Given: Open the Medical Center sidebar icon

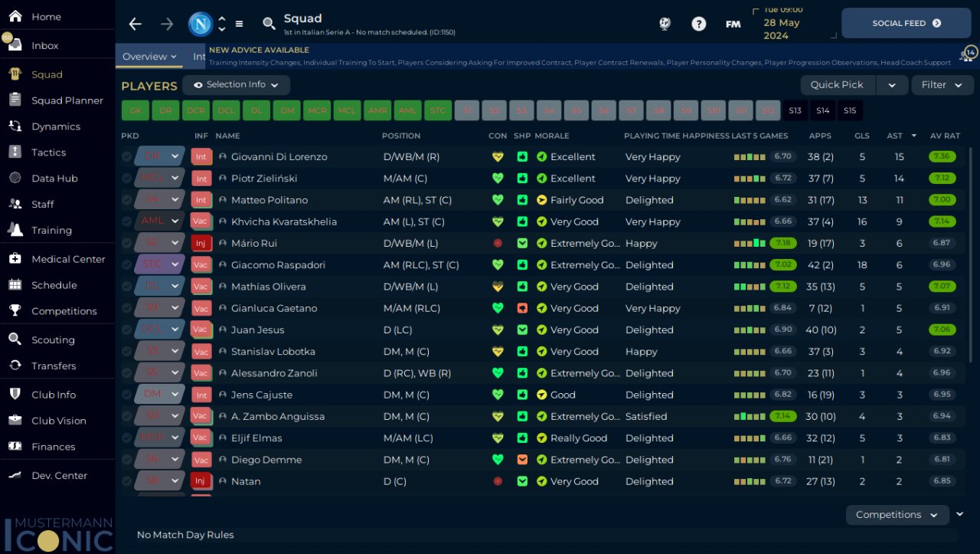Looking at the screenshot, I should (x=15, y=259).
